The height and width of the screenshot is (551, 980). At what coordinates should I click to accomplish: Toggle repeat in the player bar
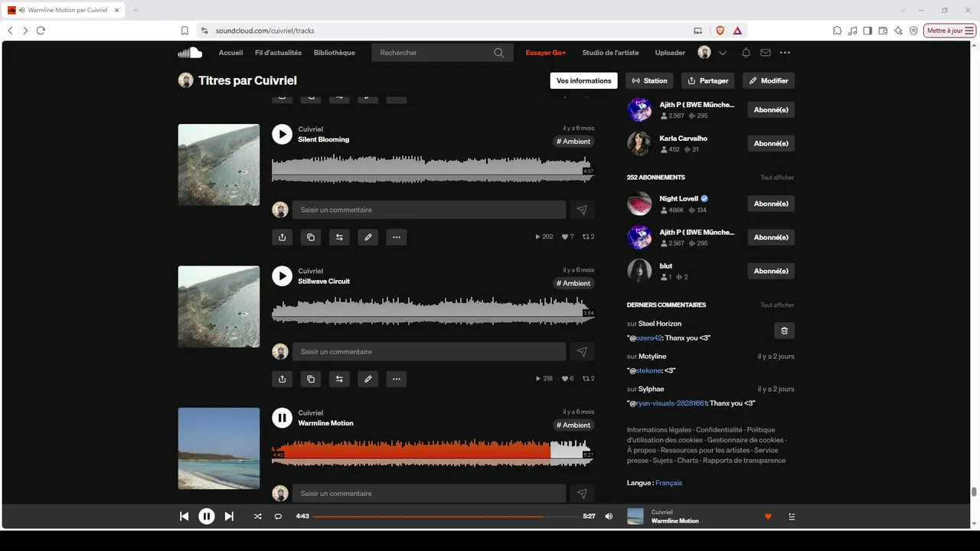[279, 517]
